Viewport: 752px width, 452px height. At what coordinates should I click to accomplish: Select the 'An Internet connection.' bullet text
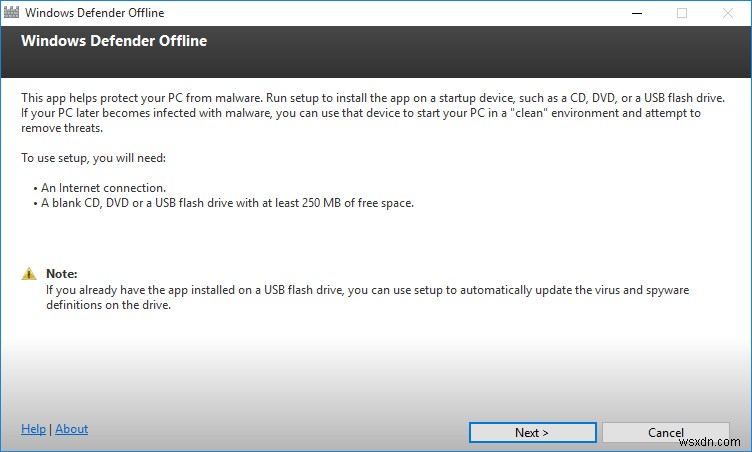click(x=103, y=188)
